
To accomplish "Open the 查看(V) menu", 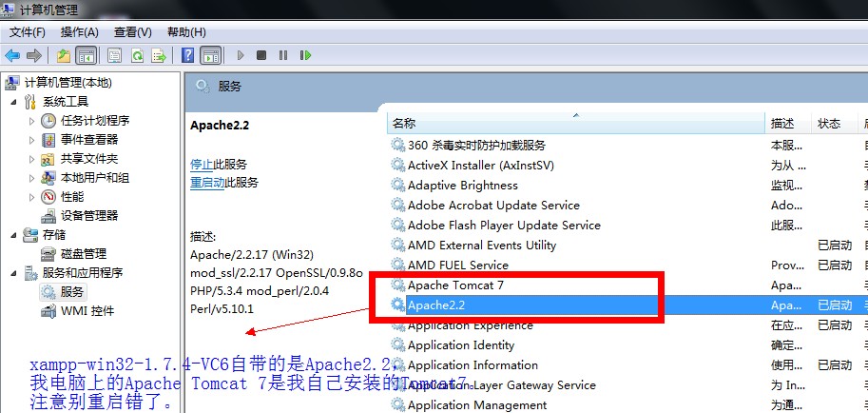I will click(x=133, y=32).
